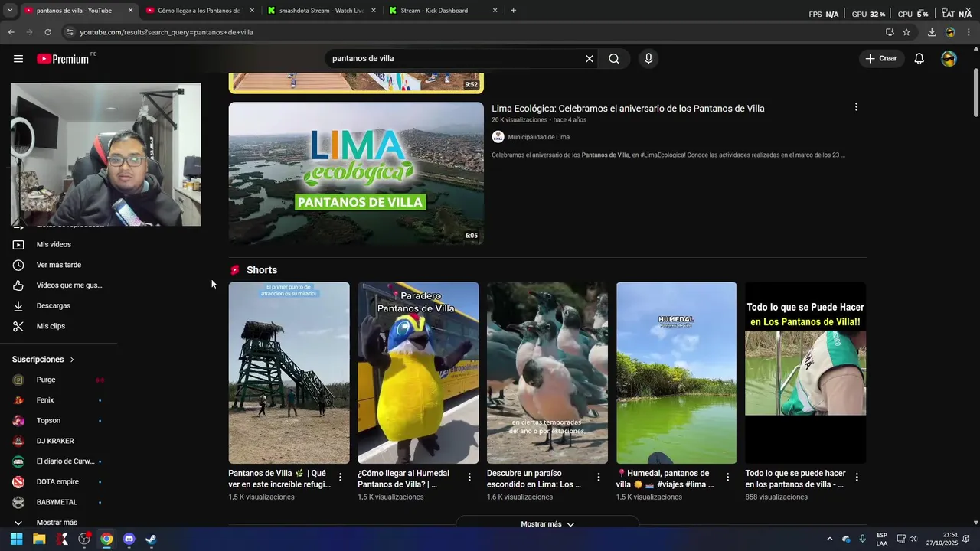
Task: Open File Explorer from taskbar
Action: click(x=39, y=539)
